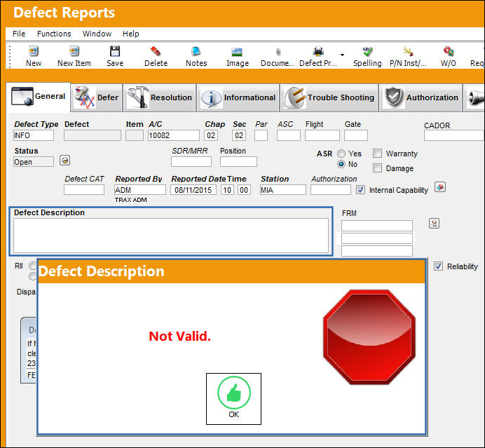Click the Chap field

[x=211, y=135]
